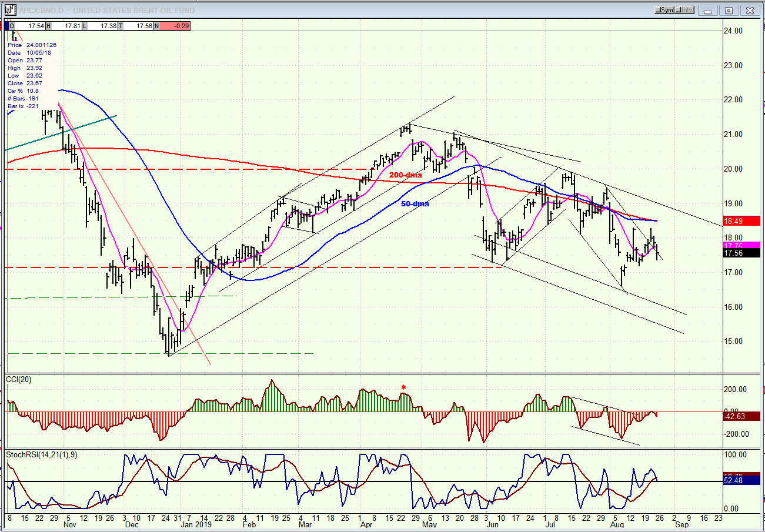This screenshot has width=765, height=532.
Task: Click the Mar label on the date axis
Action: point(305,524)
